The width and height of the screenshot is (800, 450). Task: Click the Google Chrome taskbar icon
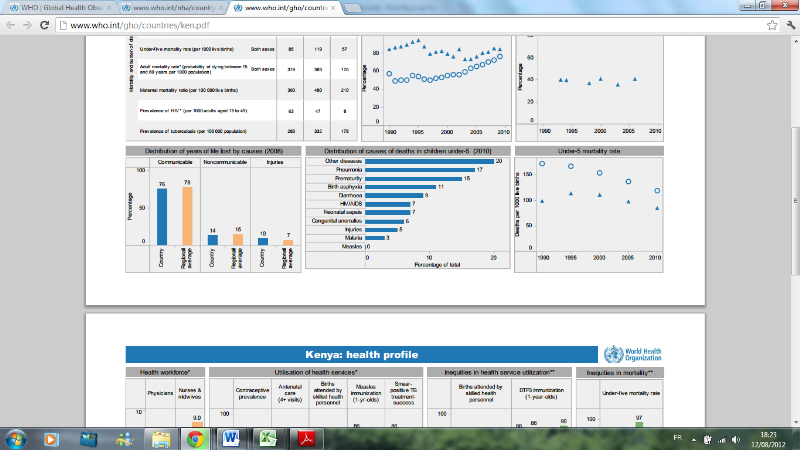[x=195, y=439]
